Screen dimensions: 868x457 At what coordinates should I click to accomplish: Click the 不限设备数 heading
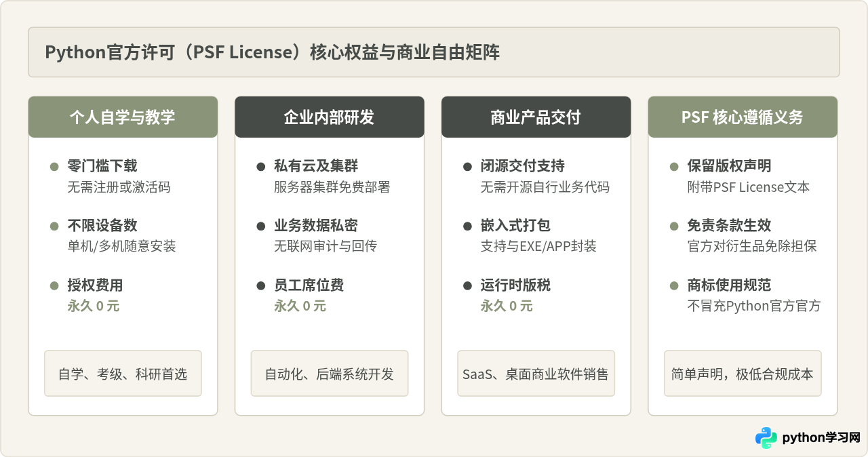(x=102, y=226)
